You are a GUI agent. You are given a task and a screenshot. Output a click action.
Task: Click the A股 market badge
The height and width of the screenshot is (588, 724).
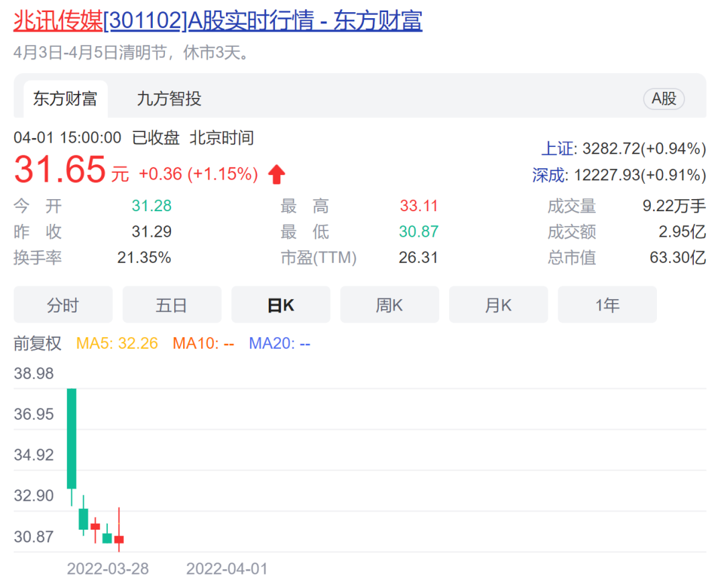click(x=664, y=99)
